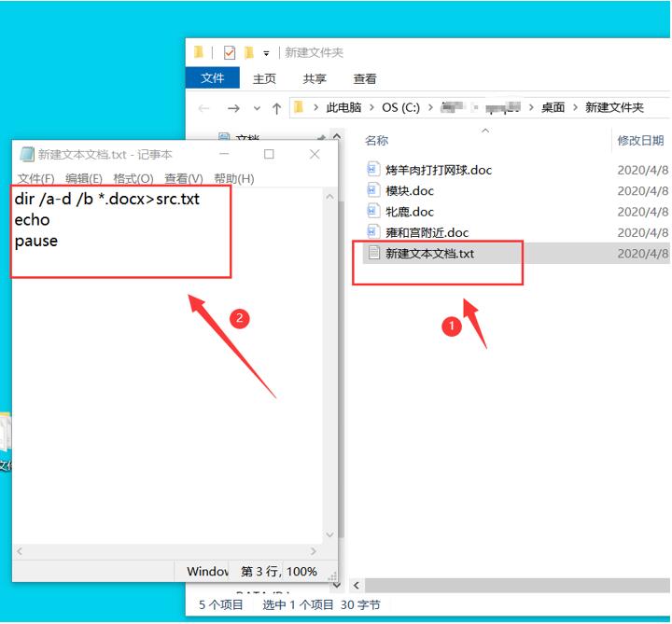Open Notepad 文件(F) menu
672x624 pixels.
pos(35,178)
